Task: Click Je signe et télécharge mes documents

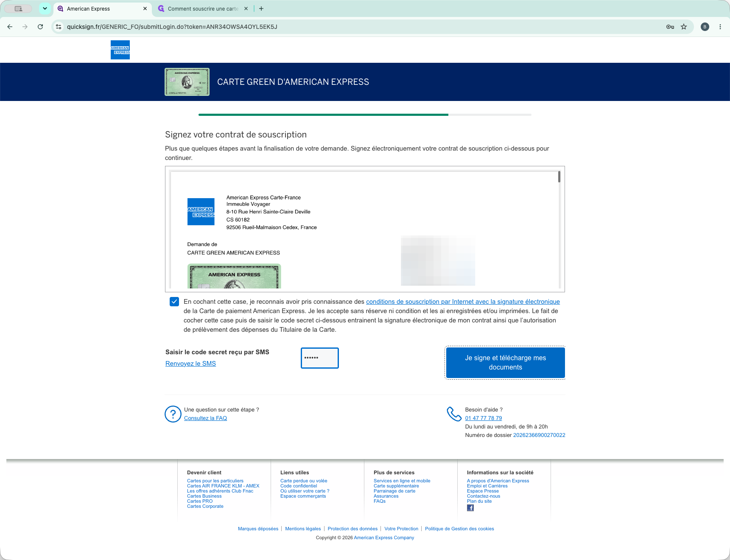Action: pyautogui.click(x=505, y=363)
